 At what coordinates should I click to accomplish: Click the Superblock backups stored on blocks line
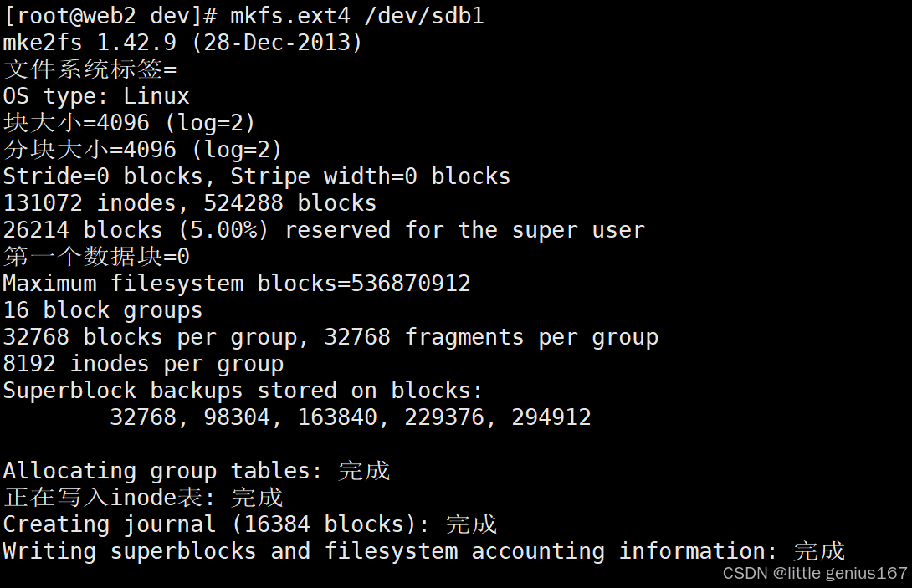(243, 391)
